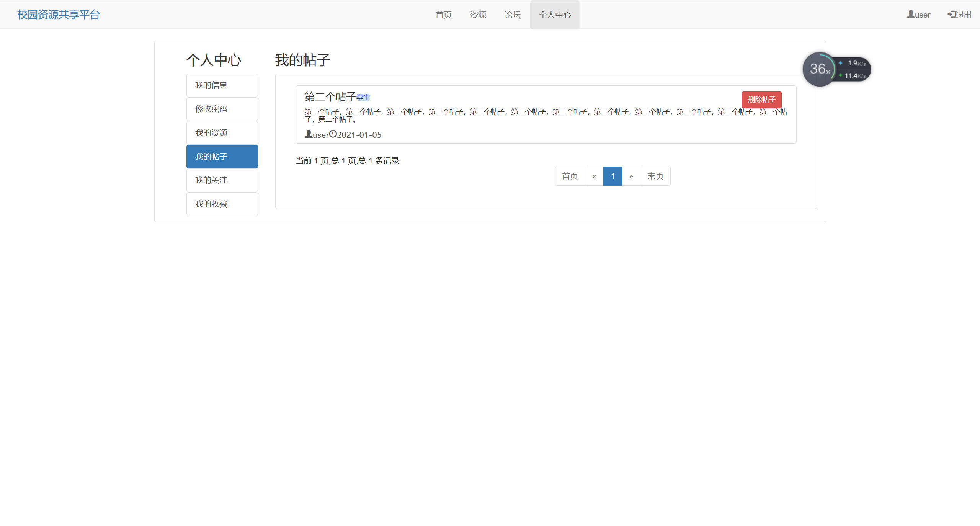Delete the post with 删除帖子 button
This screenshot has height=526, width=980.
tap(761, 100)
